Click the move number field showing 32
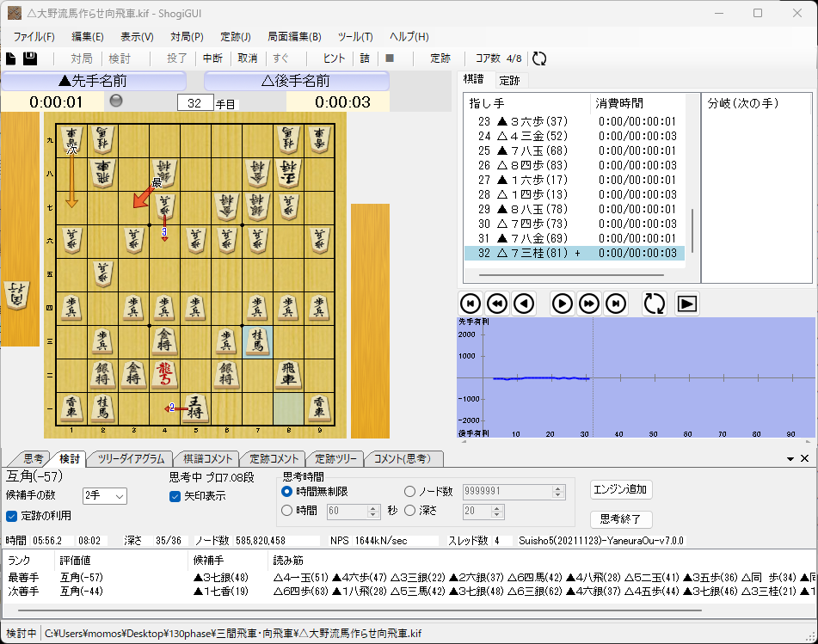Viewport: 818px width, 644px height. [x=195, y=102]
